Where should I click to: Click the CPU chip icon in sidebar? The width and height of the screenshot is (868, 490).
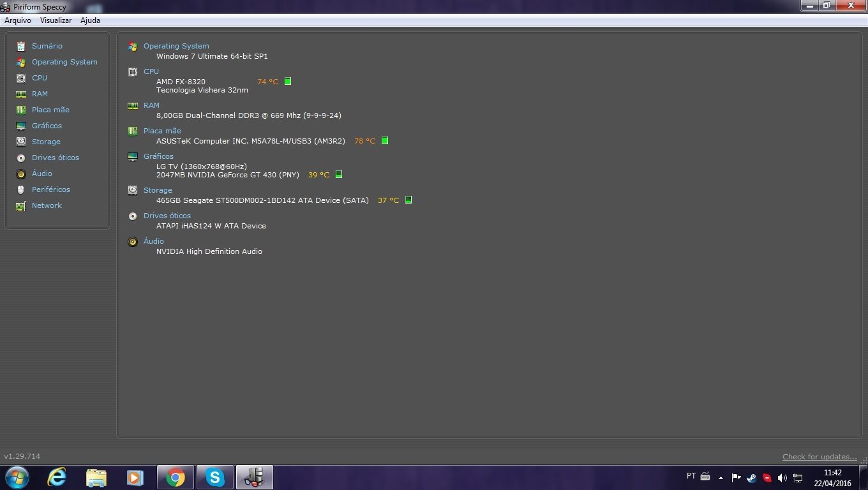click(x=21, y=78)
